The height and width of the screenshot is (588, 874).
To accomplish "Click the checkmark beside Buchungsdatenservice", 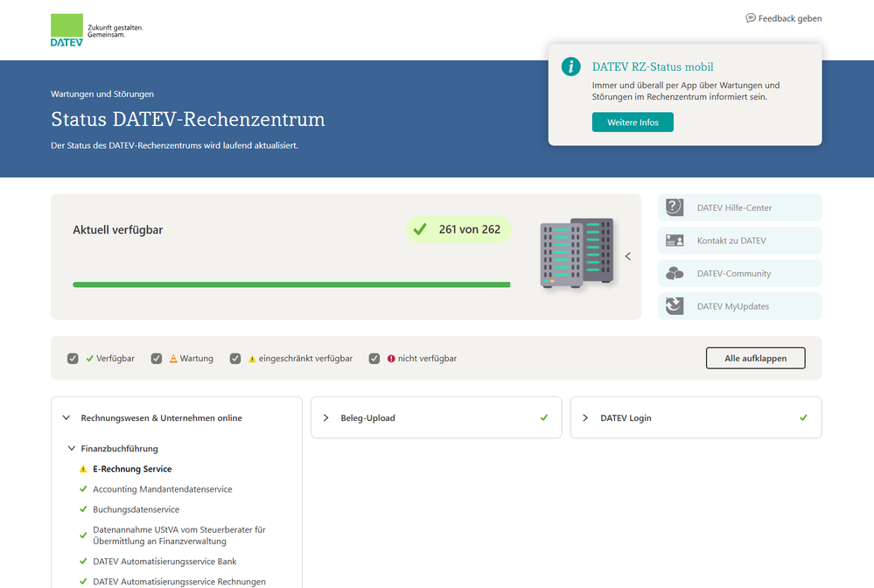I will click(83, 509).
